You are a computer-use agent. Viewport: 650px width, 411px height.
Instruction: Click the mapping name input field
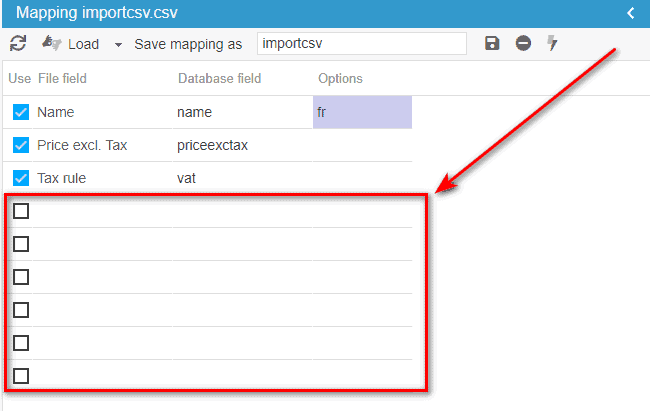(361, 44)
